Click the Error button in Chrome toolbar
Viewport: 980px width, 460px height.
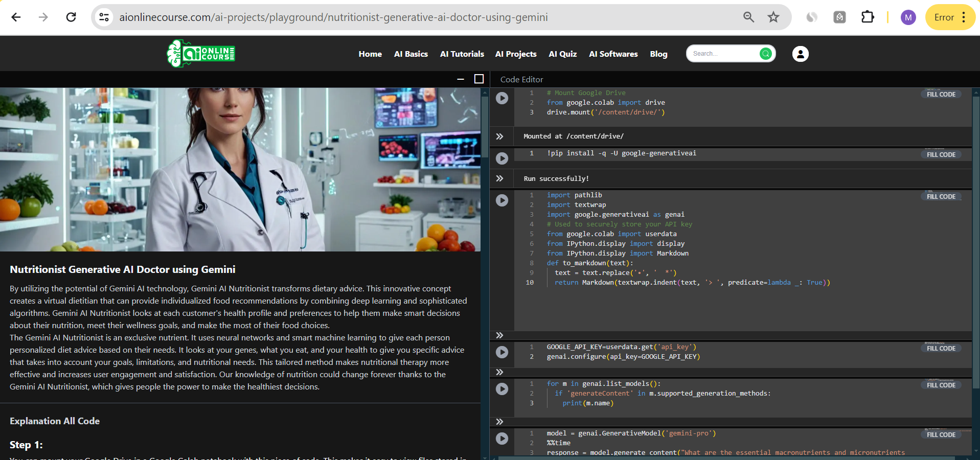pyautogui.click(x=944, y=17)
